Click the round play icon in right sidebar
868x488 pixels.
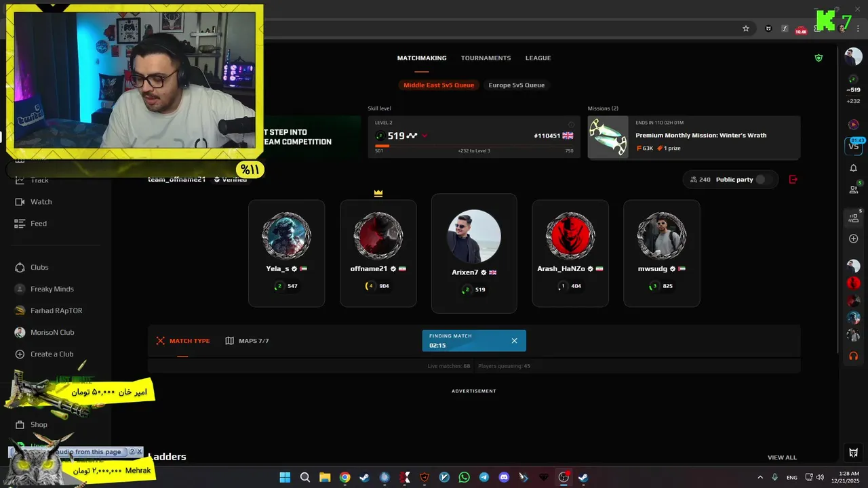point(853,125)
